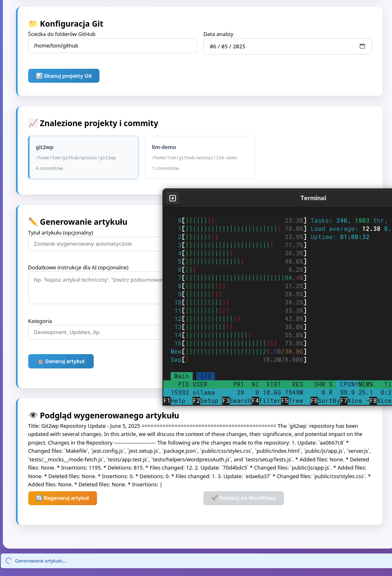Click the Dodatkowe instrukcje dla AI textarea
Screen dimensions: 392x576
95,288
